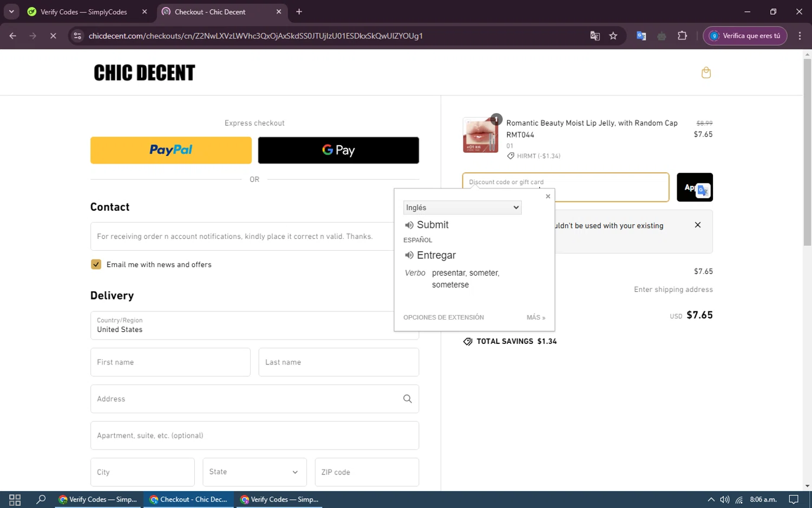The width and height of the screenshot is (812, 508).
Task: Click the Apply discount button
Action: (695, 187)
